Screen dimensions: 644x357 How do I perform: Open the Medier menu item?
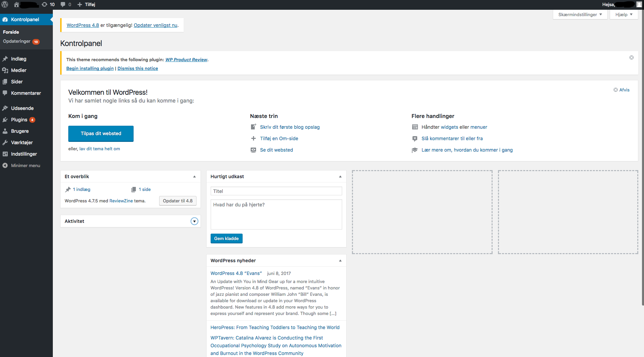[x=19, y=70]
